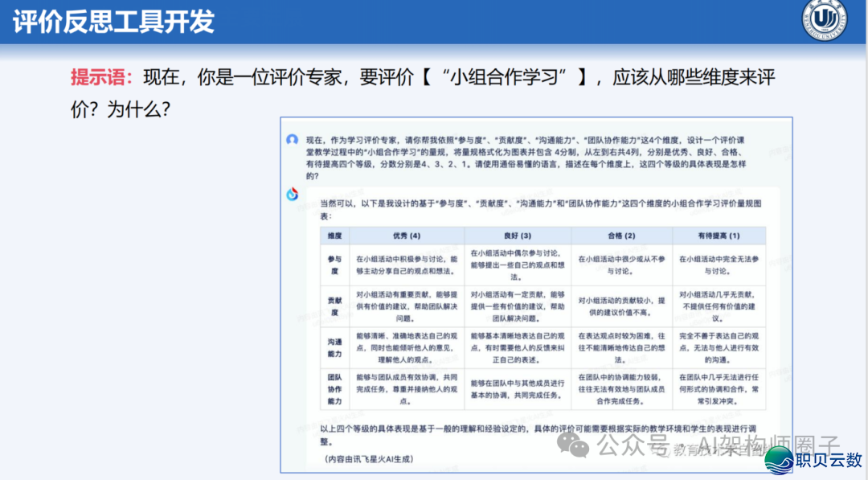Click the 沟通能力 row label
868x480 pixels.
[x=333, y=346]
